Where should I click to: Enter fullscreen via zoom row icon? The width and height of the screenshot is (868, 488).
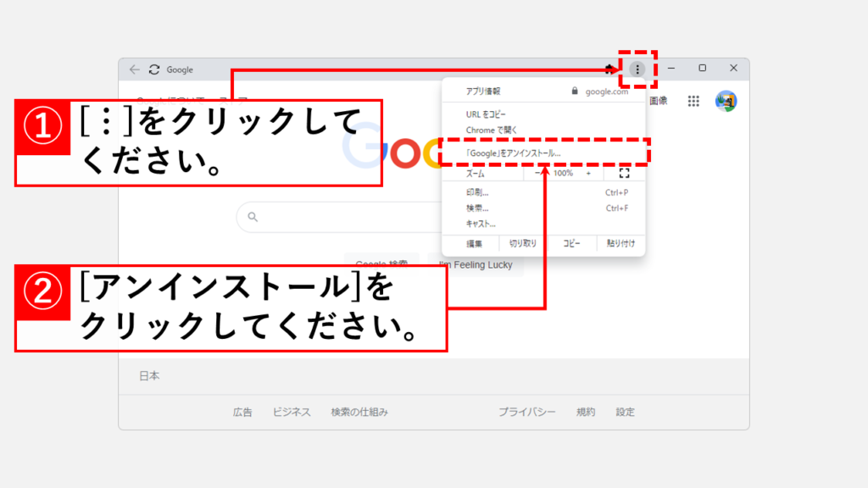point(624,173)
